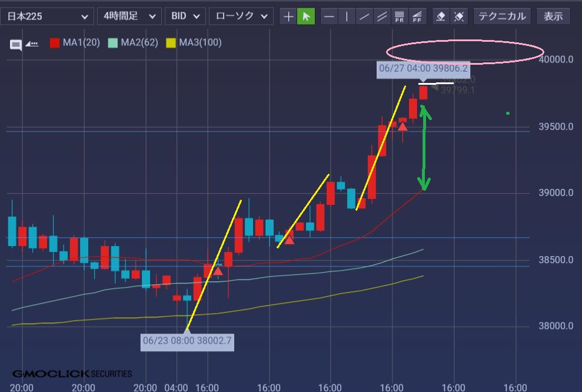
Task: Select the parallel channel lines tool
Action: point(381,16)
